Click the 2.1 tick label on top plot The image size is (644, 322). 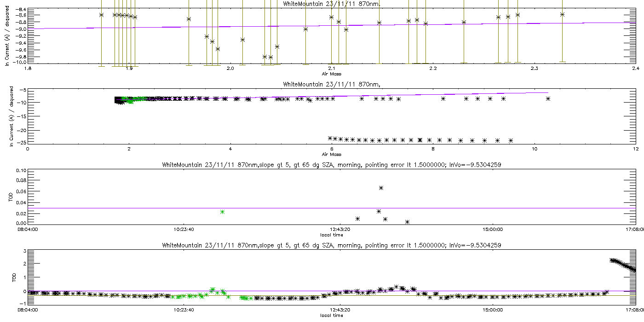(331, 69)
